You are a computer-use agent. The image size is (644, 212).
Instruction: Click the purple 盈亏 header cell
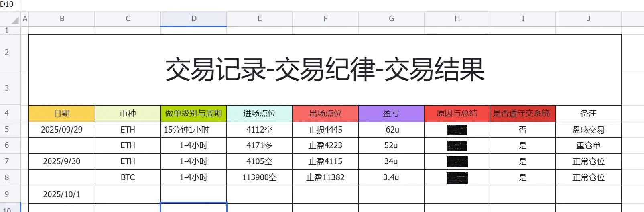(391, 114)
